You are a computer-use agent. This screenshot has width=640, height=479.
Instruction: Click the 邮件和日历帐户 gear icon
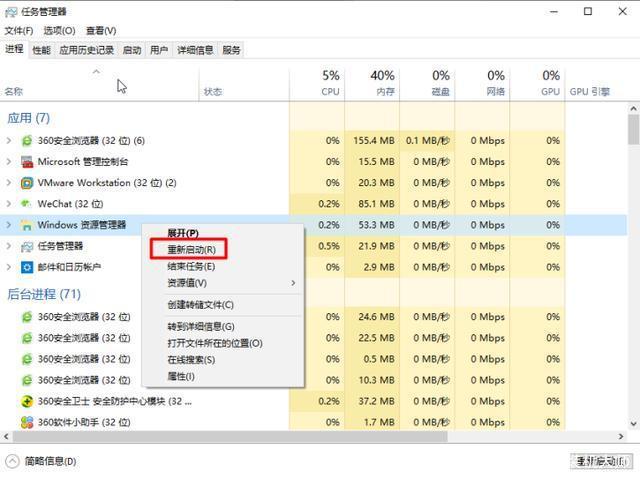pyautogui.click(x=27, y=267)
